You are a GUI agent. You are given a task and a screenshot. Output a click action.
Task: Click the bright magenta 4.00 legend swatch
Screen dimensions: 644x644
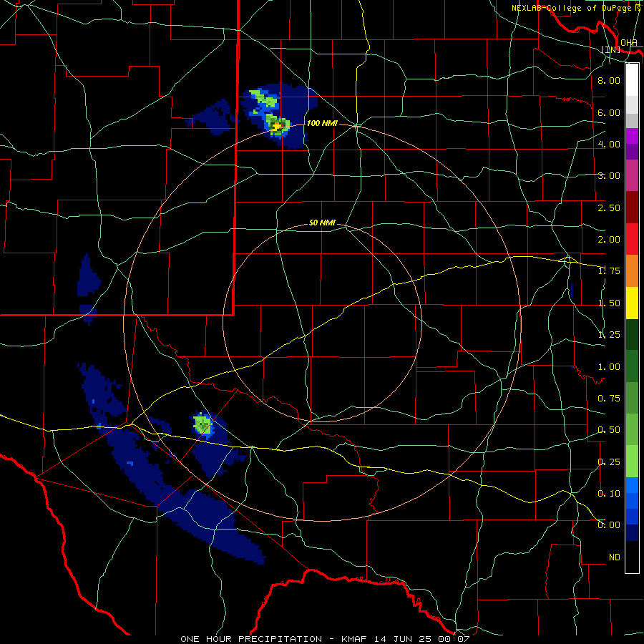click(x=632, y=136)
